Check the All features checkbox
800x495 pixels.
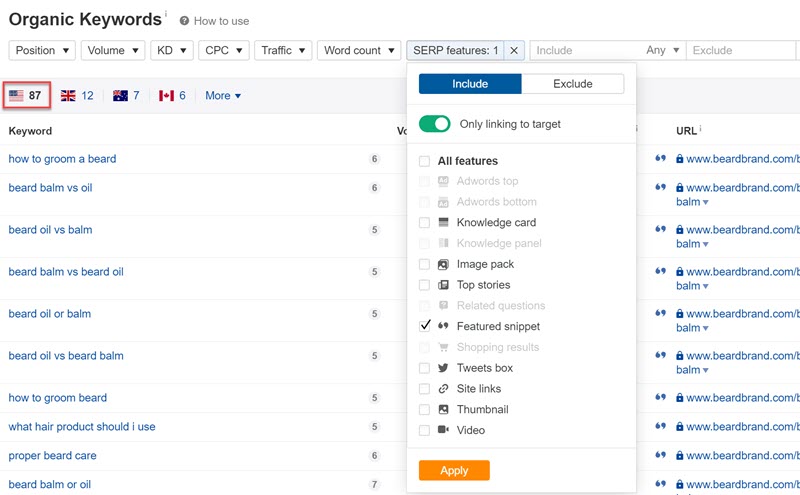(x=424, y=161)
